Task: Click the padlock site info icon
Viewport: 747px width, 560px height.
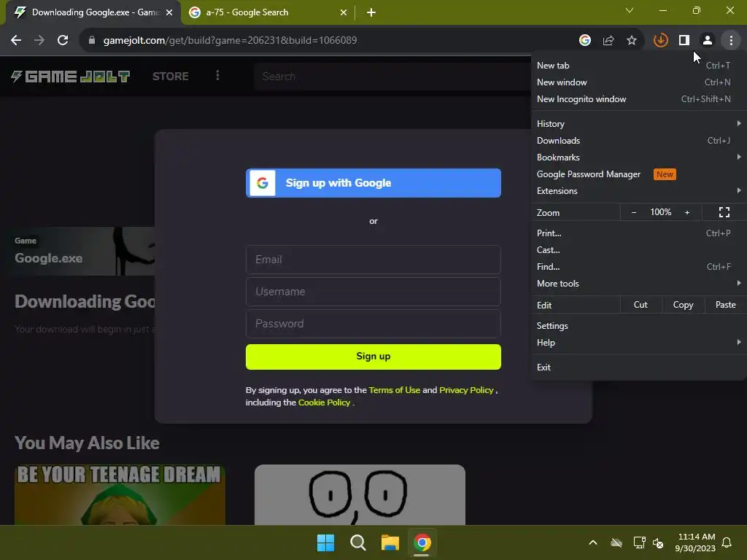Action: [x=92, y=40]
